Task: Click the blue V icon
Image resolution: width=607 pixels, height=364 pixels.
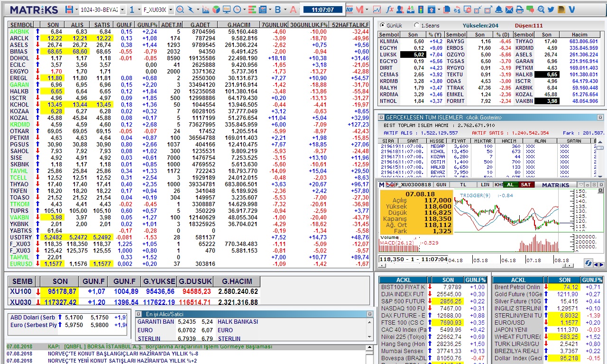Action: (571, 9)
